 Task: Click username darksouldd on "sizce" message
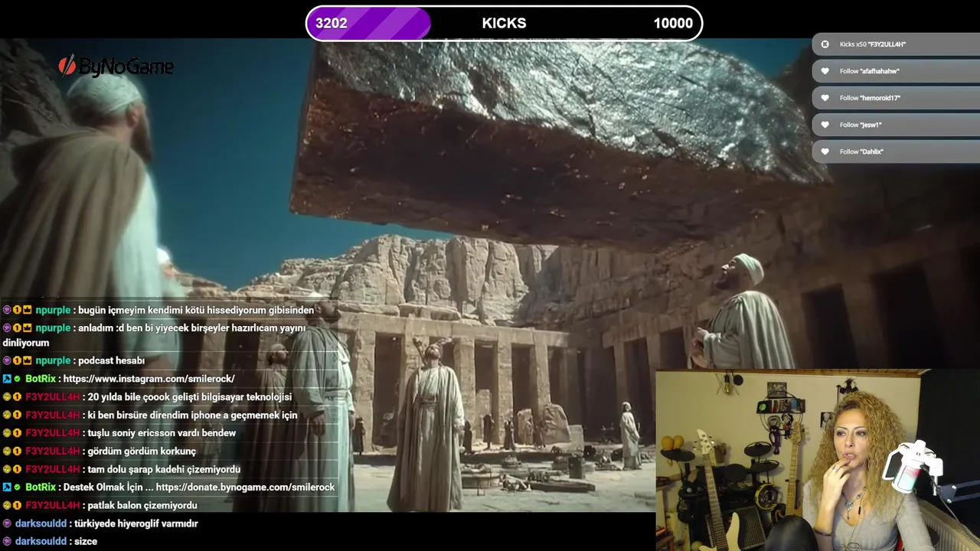pyautogui.click(x=41, y=541)
